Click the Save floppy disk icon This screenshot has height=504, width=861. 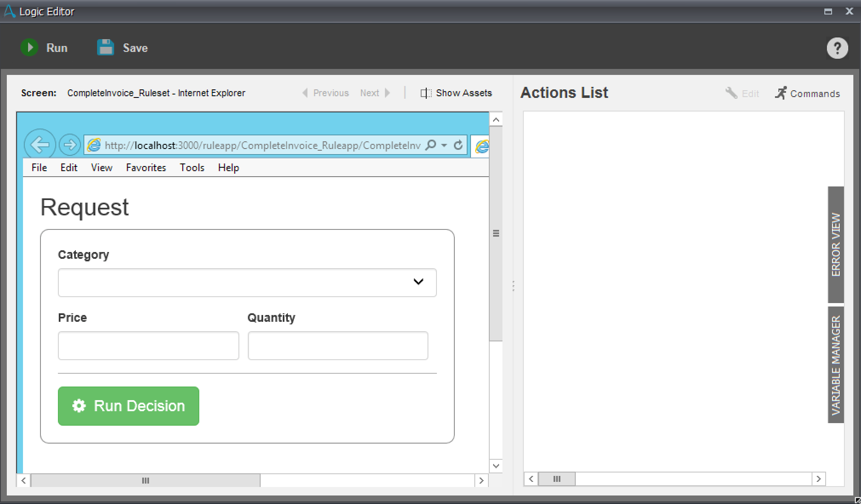(x=106, y=47)
